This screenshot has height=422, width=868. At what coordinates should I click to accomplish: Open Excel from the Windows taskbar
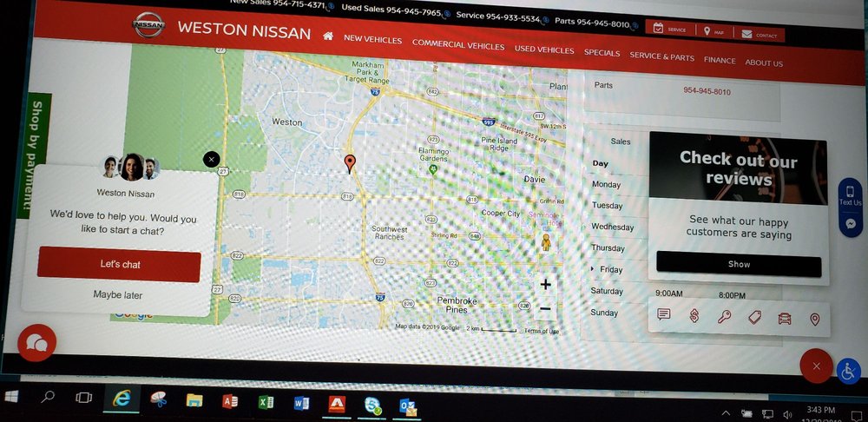pos(266,403)
